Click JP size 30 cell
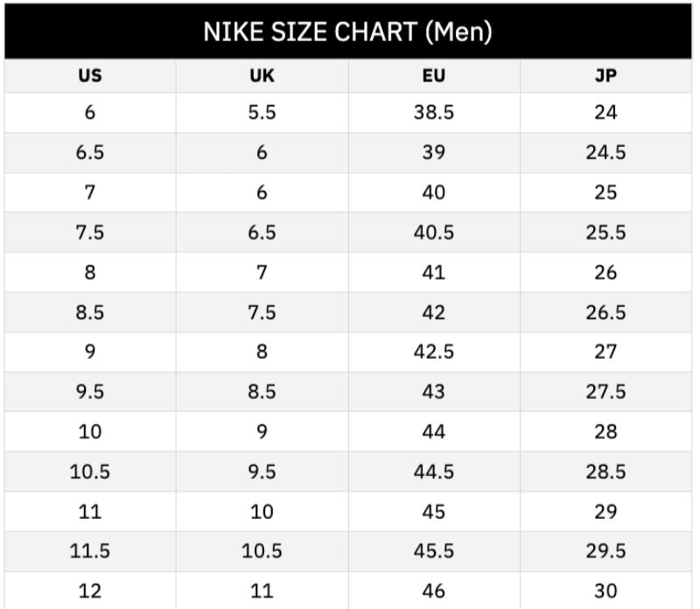This screenshot has height=609, width=700. point(605,591)
